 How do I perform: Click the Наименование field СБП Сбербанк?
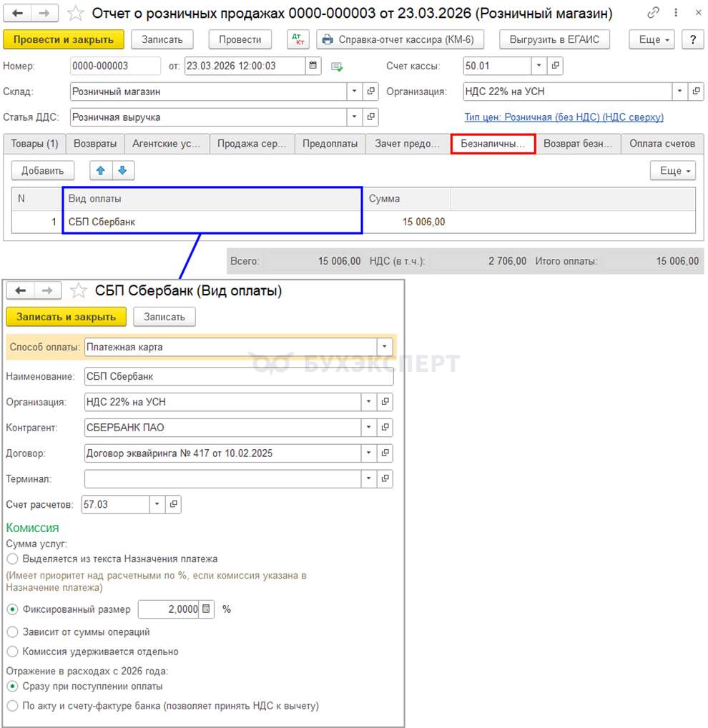(x=239, y=376)
